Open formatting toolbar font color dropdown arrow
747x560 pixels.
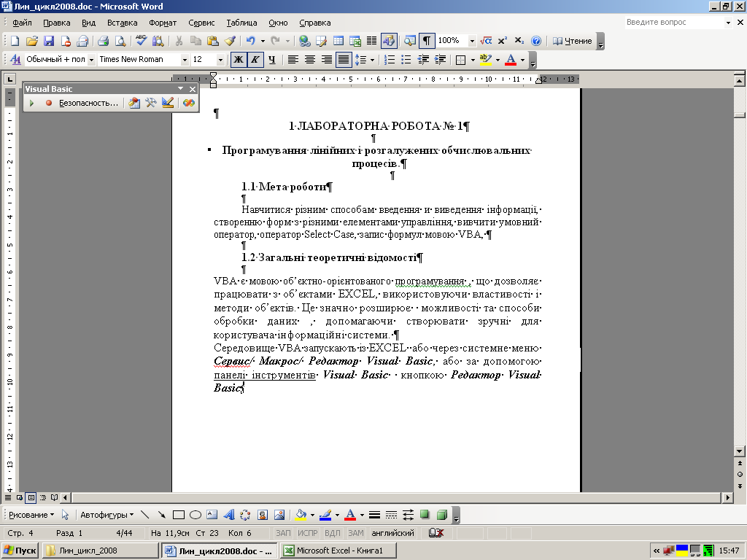522,60
